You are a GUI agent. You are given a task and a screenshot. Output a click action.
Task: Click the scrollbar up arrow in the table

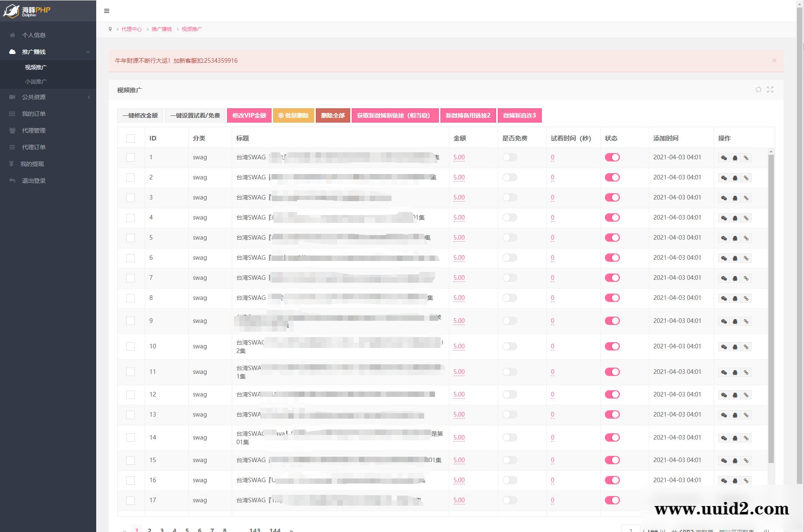pyautogui.click(x=771, y=151)
